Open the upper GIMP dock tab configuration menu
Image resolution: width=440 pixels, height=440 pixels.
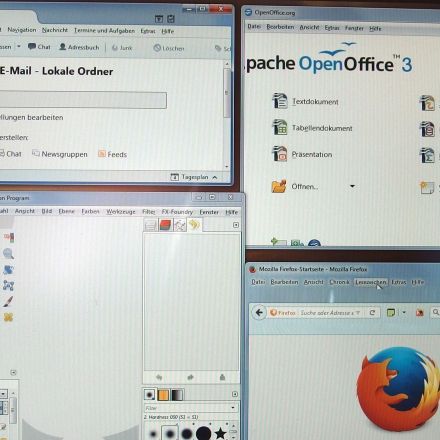pos(236,225)
